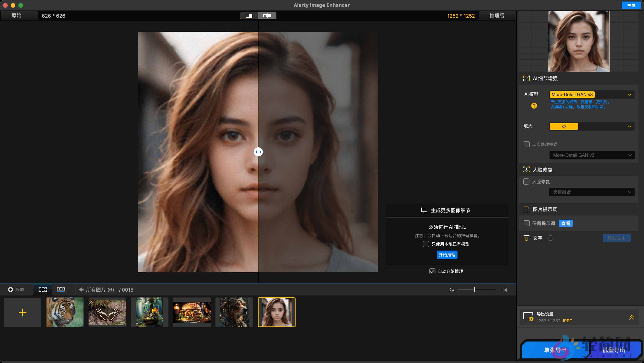Select the 文字 text tool icon
Screen dimensions: 644x363
click(527, 238)
